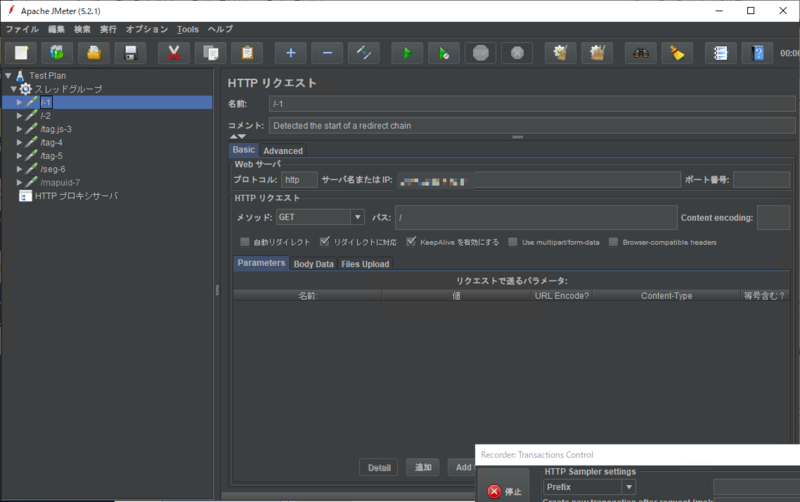Click the Paste clipboard icon
Viewport: 800px width, 502px height.
247,53
